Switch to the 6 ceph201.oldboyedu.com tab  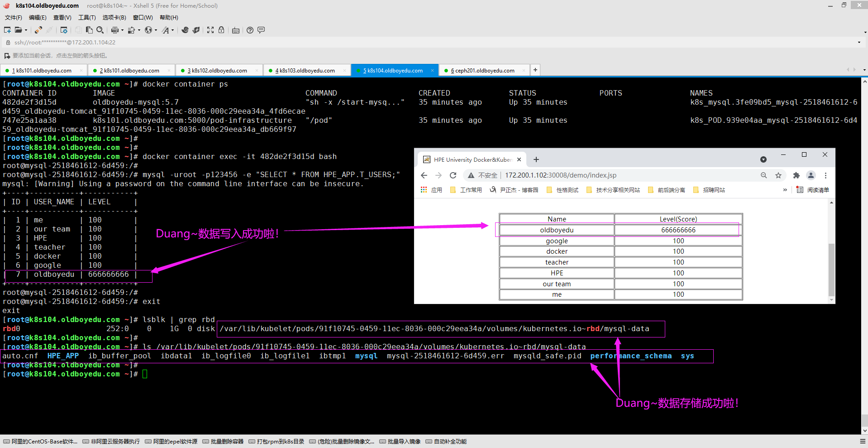click(x=482, y=71)
